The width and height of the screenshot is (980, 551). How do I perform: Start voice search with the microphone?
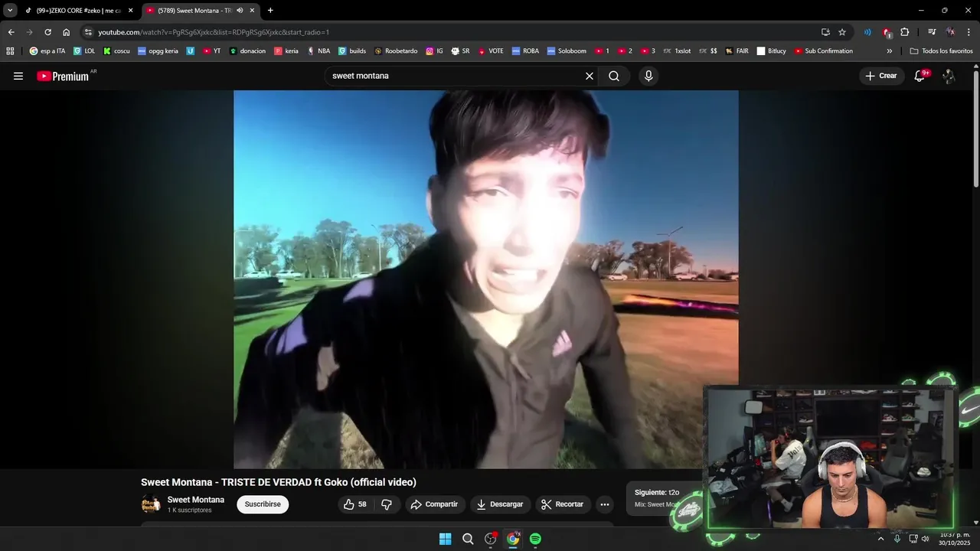tap(648, 76)
